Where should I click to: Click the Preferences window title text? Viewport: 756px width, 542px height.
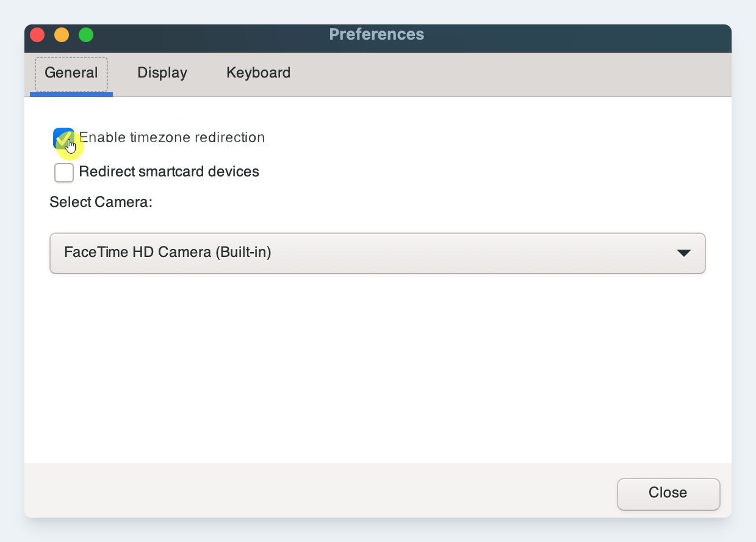376,34
